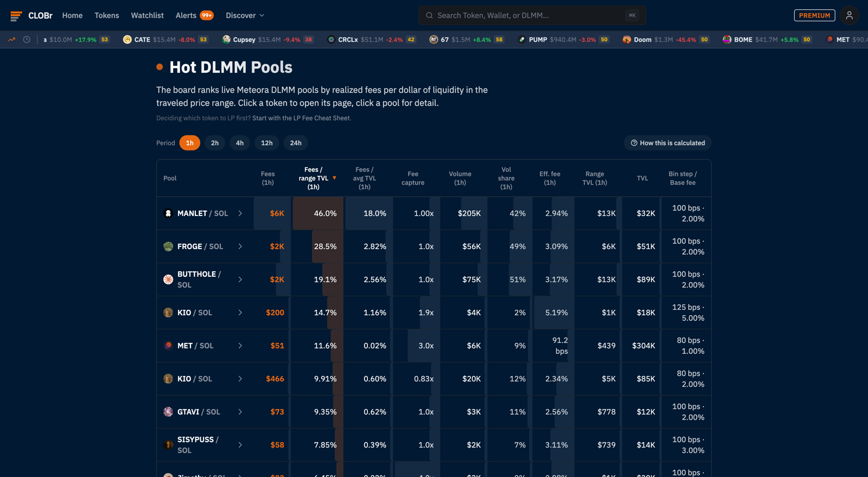868x477 pixels.
Task: Select the 4h period
Action: tap(240, 143)
